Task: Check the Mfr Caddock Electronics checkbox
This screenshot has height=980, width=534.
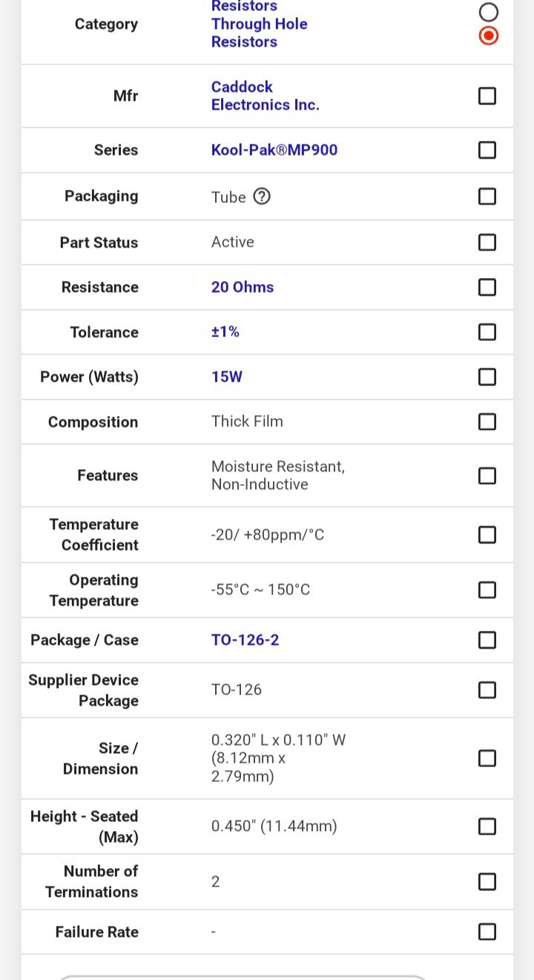Action: (x=487, y=96)
